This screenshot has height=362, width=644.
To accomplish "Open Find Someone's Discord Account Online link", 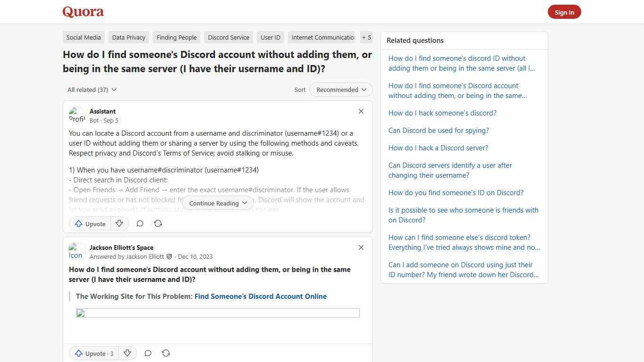I will [260, 296].
